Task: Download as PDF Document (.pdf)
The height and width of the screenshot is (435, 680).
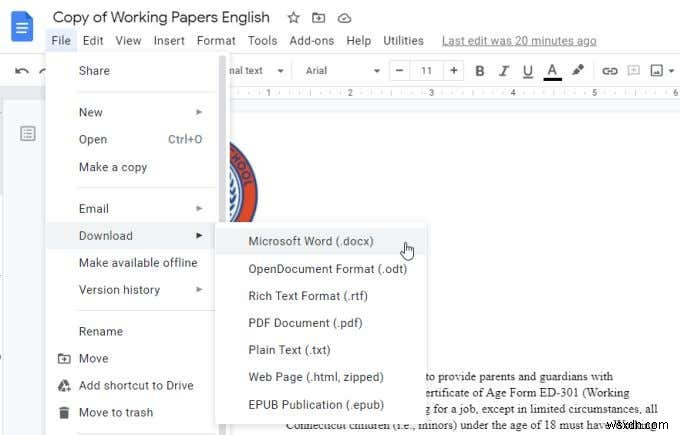Action: [x=321, y=323]
